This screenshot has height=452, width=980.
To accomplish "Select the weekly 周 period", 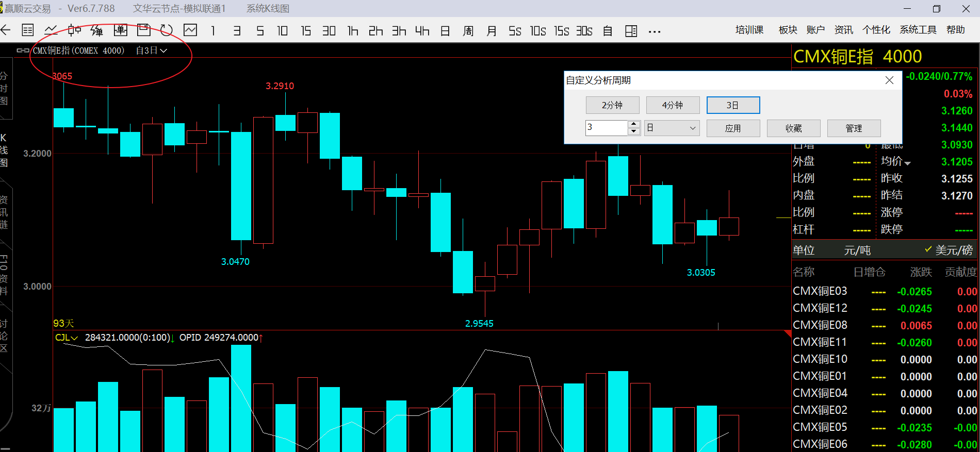I will click(468, 31).
